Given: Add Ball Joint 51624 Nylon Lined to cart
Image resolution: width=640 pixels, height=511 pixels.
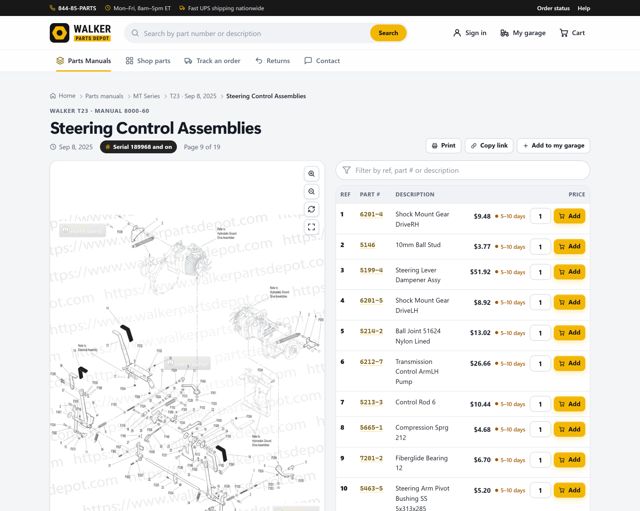Looking at the screenshot, I should click(569, 333).
